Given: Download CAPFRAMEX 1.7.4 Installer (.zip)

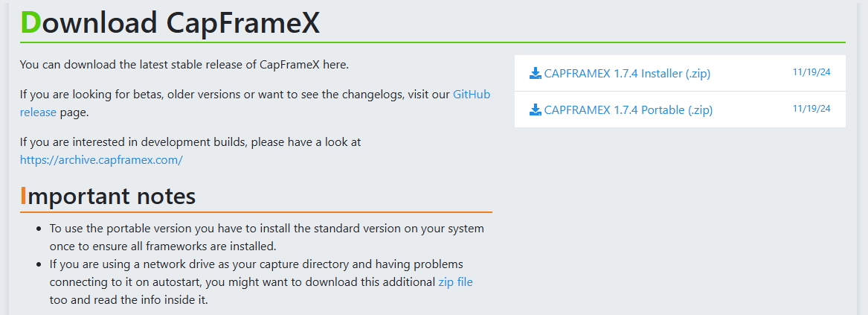Looking at the screenshot, I should (x=628, y=74).
